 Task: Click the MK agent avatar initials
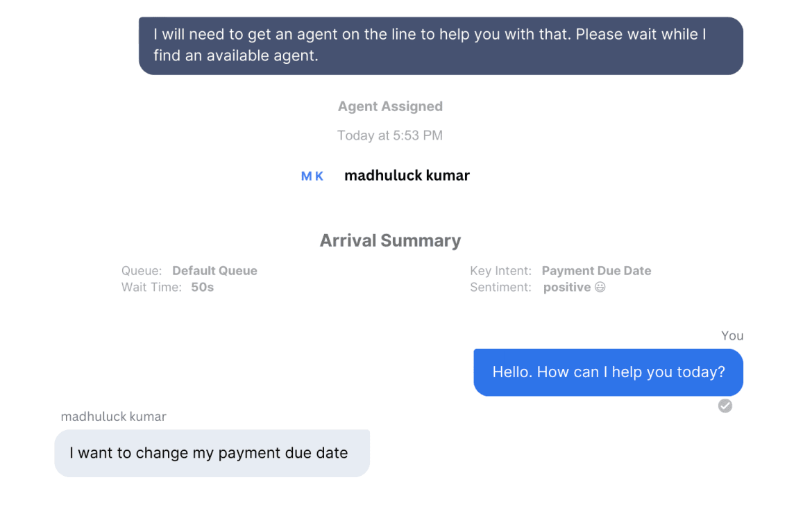pyautogui.click(x=312, y=176)
